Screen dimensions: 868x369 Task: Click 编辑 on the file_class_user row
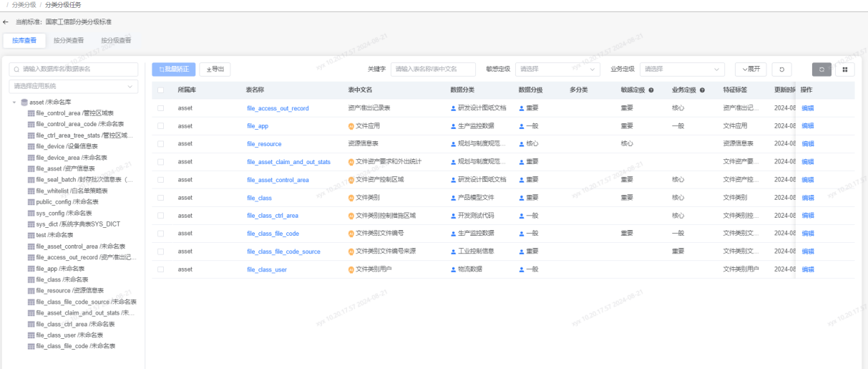(x=807, y=269)
